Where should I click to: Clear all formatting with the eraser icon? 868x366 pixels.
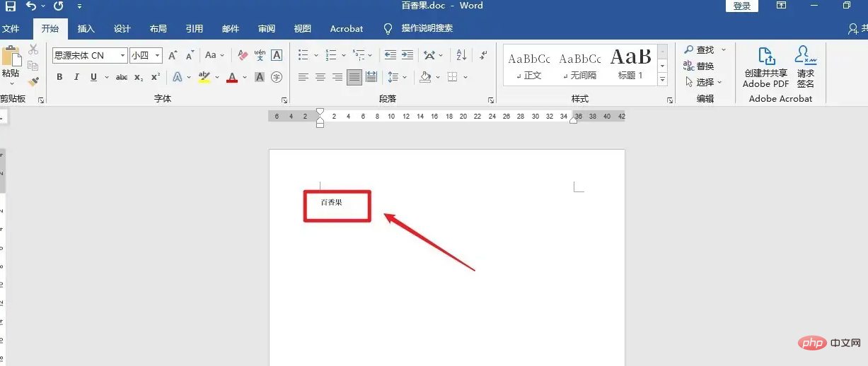click(x=243, y=55)
